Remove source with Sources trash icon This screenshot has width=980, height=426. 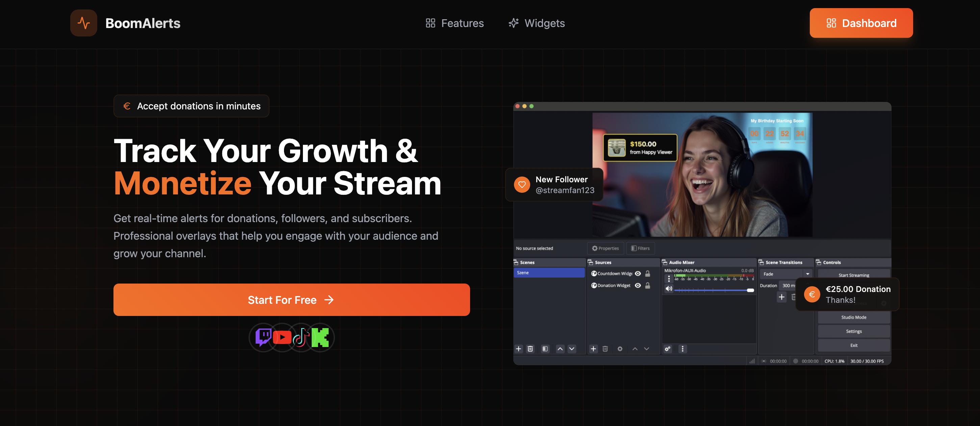[605, 349]
